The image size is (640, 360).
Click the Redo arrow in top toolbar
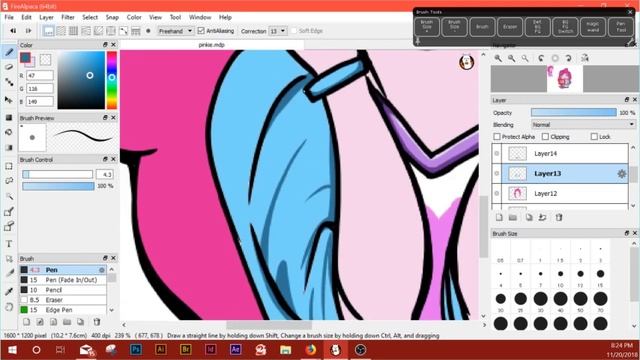(28, 31)
